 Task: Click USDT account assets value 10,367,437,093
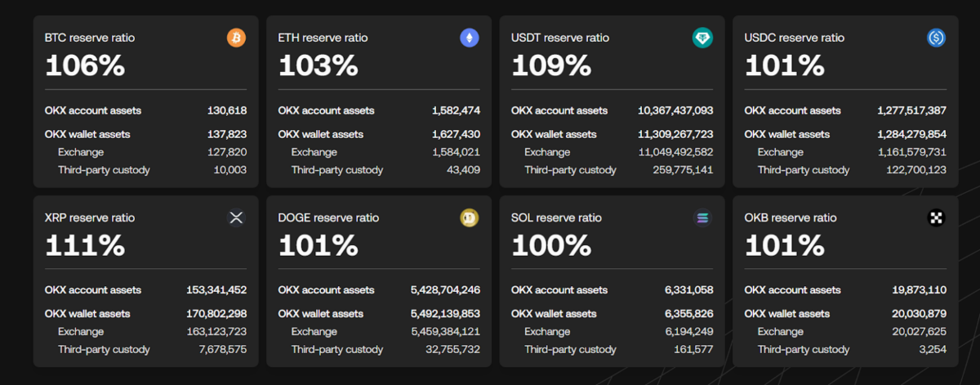(675, 110)
